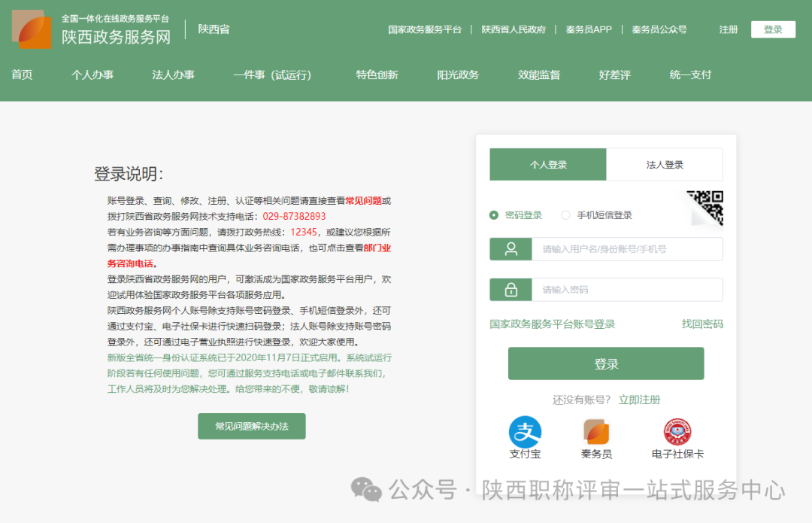812x523 pixels.
Task: Open the 个人办事 navigation item
Action: point(92,74)
